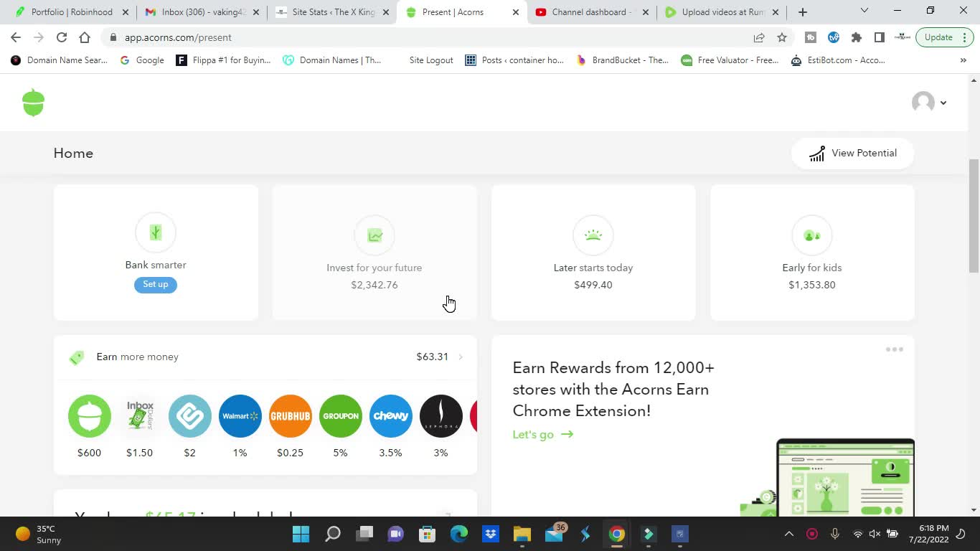Screen dimensions: 980x551
Task: Select the InboxDollars $1.50 offer
Action: tap(140, 416)
